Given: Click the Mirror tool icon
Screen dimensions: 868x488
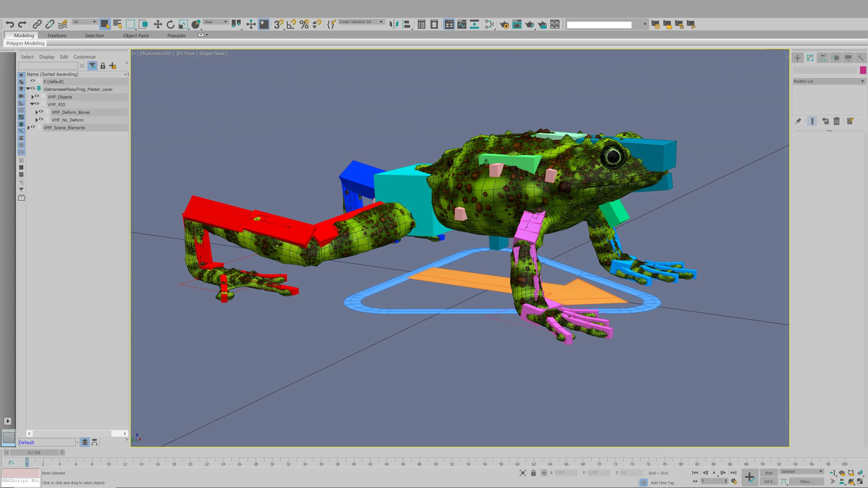Looking at the screenshot, I should coord(394,24).
